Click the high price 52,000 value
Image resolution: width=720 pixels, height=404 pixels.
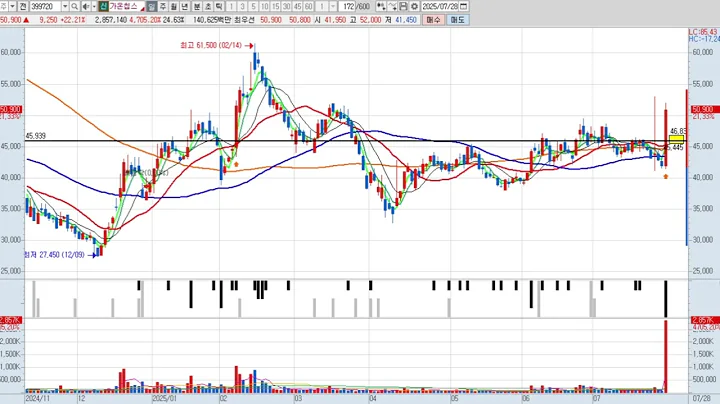(x=370, y=20)
